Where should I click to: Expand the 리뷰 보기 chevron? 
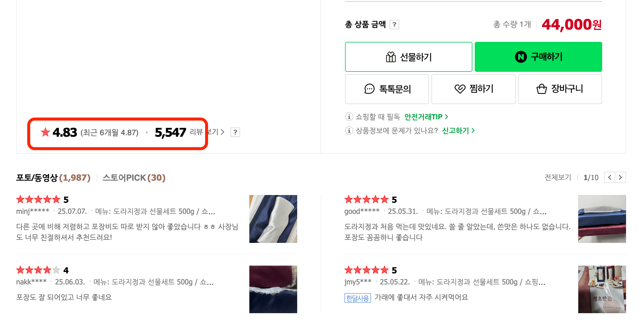click(222, 132)
